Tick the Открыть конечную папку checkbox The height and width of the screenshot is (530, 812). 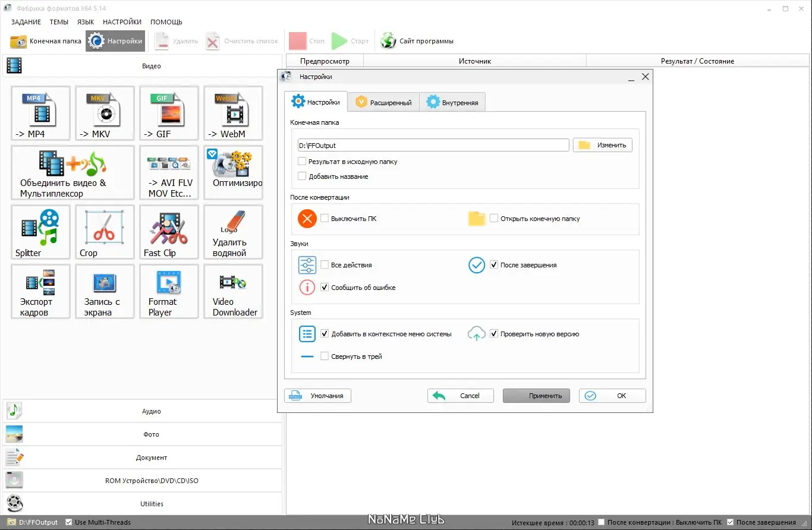click(494, 219)
